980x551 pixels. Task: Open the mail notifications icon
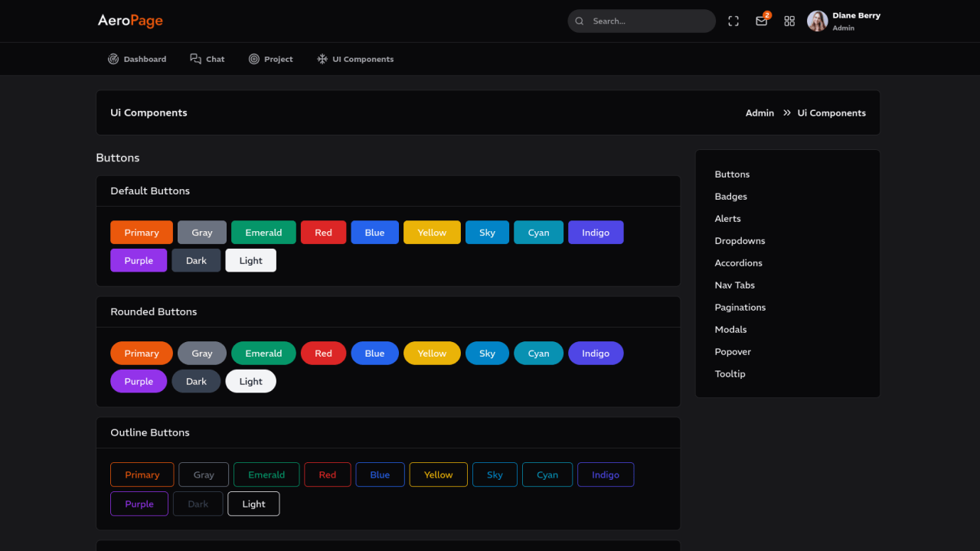click(761, 21)
